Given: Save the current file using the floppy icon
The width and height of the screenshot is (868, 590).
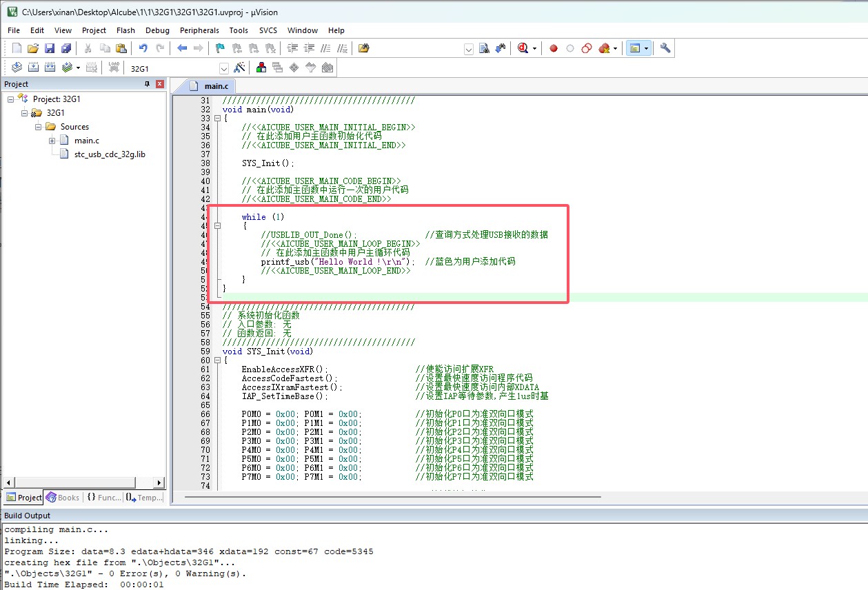Looking at the screenshot, I should pos(50,48).
